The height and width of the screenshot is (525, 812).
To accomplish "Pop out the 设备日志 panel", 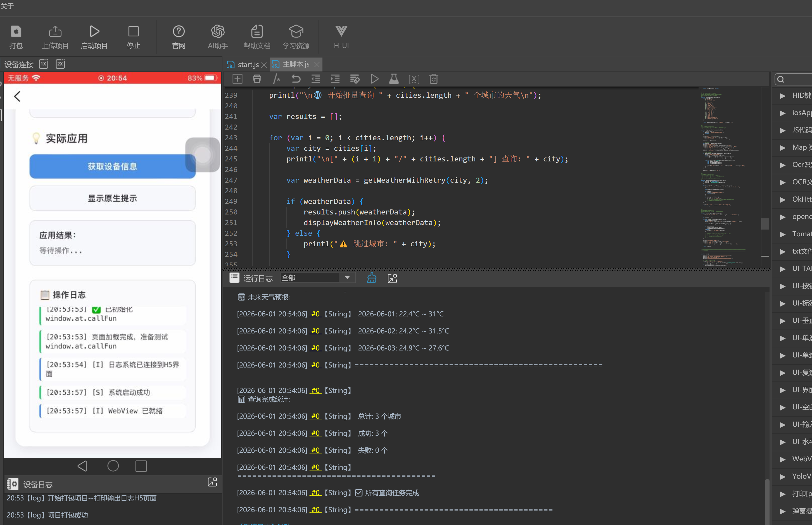I will click(212, 482).
